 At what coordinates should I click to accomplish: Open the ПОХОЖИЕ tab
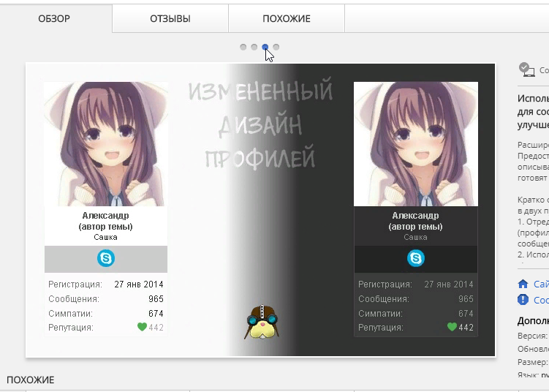pyautogui.click(x=287, y=18)
